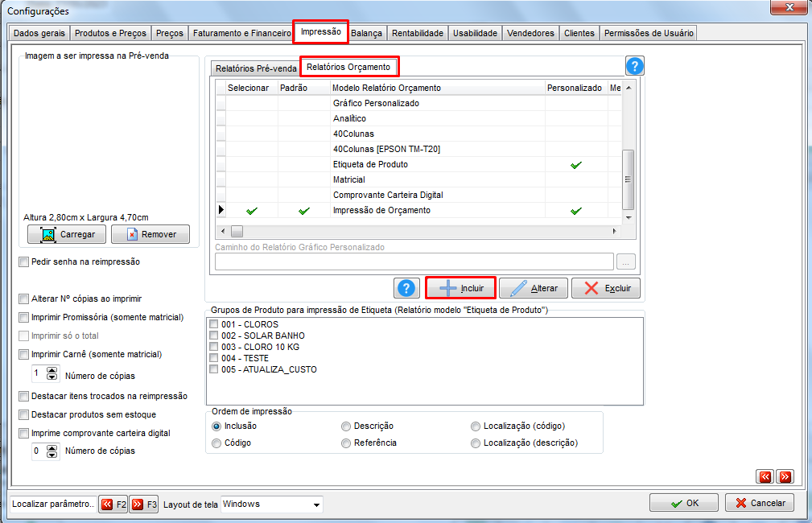
Task: Click the OK button
Action: pos(684,503)
